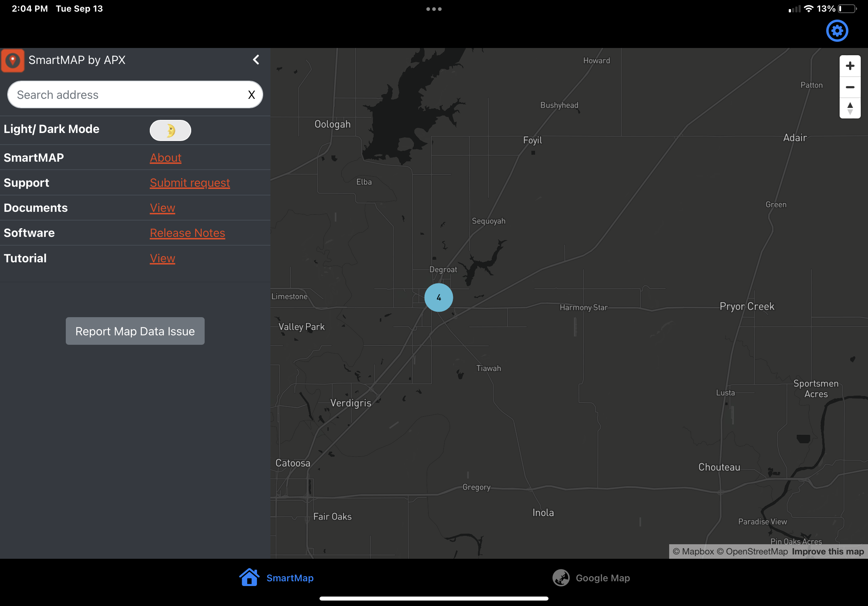868x606 pixels.
Task: Click the Verdigris map label
Action: coord(350,403)
